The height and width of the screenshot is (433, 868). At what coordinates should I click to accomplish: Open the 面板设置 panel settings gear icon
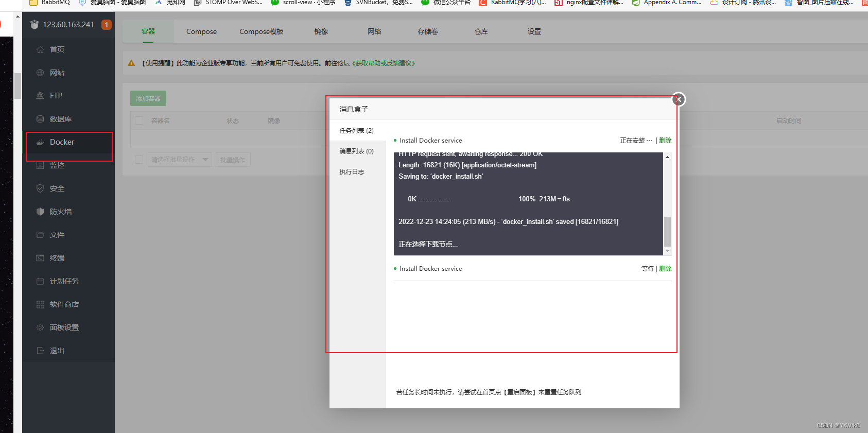[x=40, y=327]
